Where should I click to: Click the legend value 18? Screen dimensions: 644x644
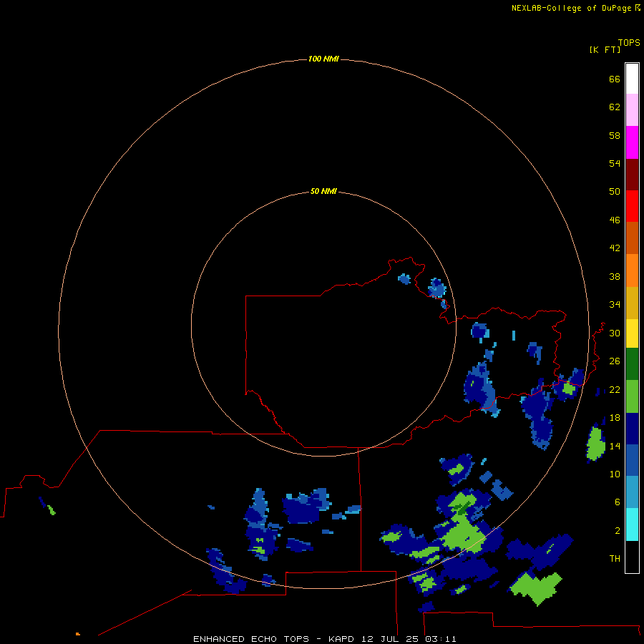coord(615,418)
